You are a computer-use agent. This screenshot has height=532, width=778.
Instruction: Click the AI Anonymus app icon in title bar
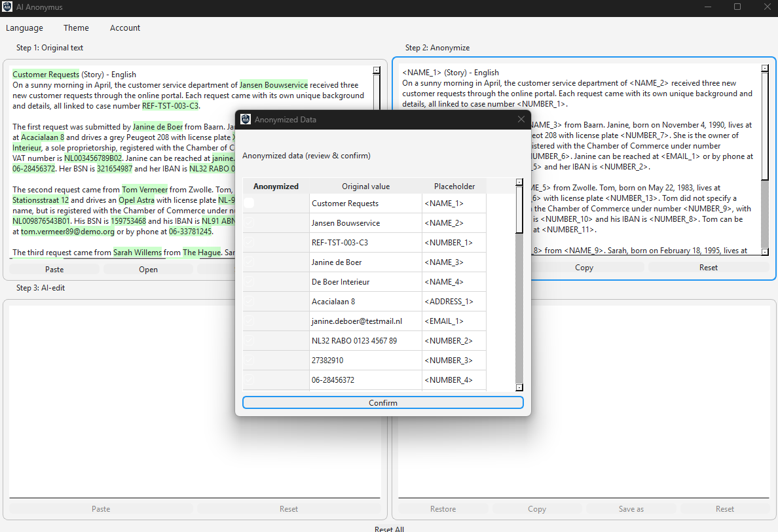(x=7, y=7)
